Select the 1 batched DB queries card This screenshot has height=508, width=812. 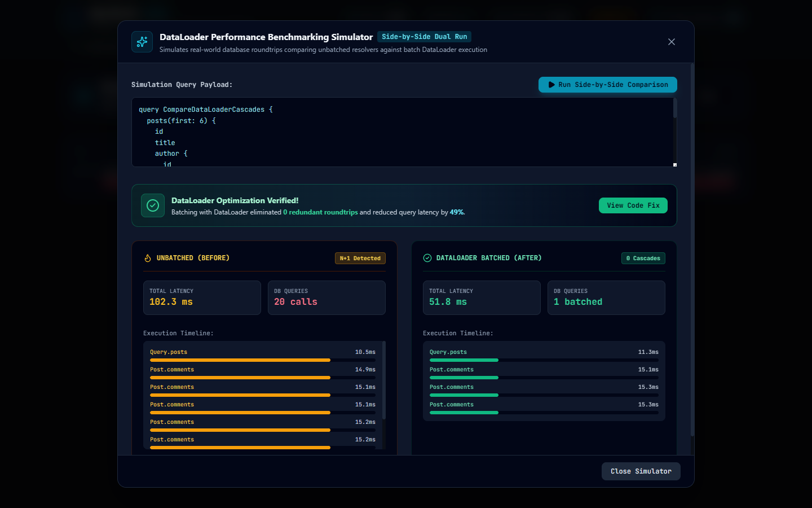pyautogui.click(x=606, y=297)
